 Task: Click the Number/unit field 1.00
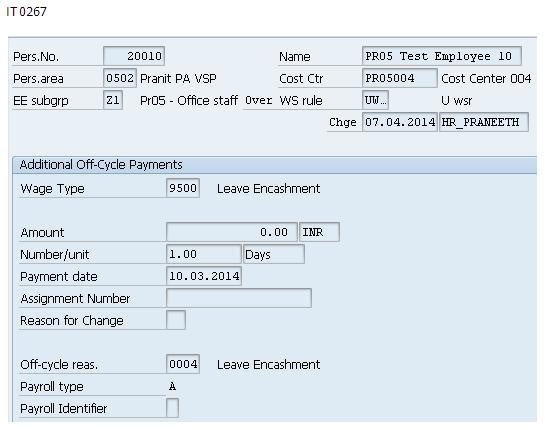(204, 254)
